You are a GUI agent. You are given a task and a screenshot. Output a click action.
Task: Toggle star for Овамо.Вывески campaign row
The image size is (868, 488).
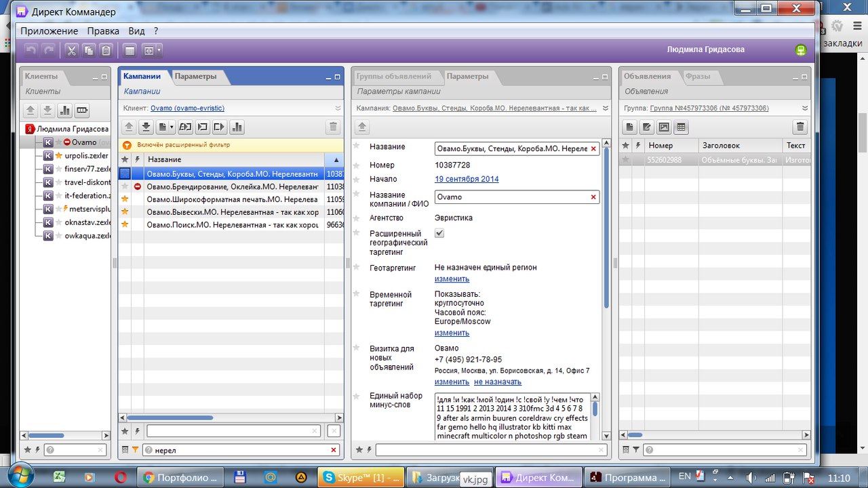click(125, 211)
